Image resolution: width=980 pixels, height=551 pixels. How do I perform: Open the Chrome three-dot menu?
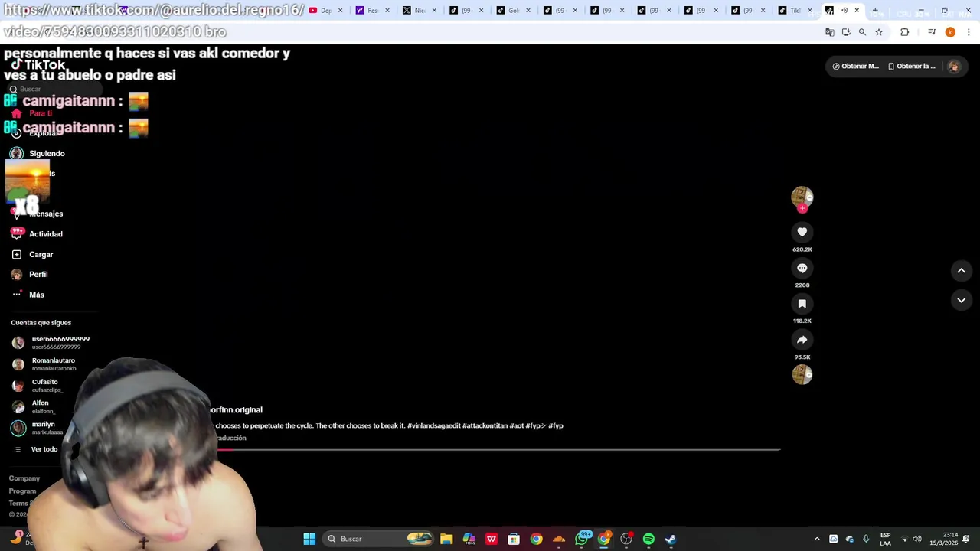point(969,32)
